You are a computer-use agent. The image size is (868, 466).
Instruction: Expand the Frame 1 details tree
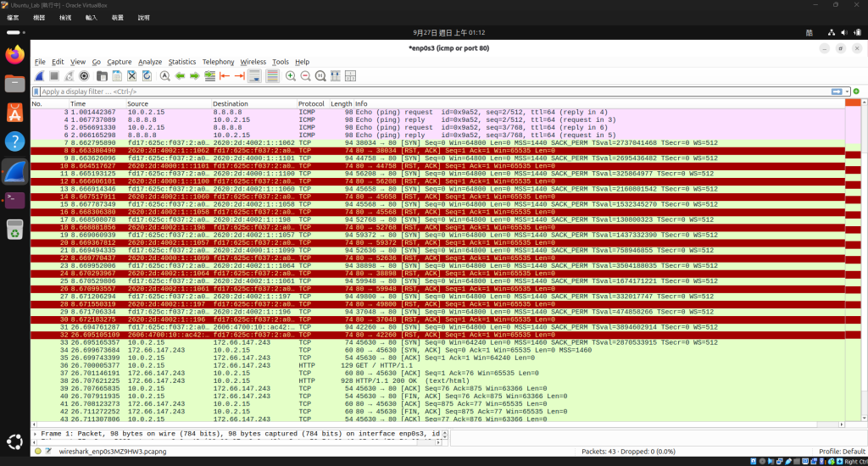click(36, 434)
